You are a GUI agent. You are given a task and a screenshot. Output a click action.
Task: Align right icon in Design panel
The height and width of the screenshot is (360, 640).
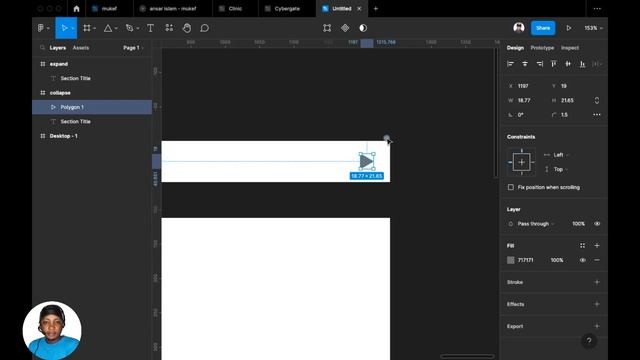tap(540, 64)
